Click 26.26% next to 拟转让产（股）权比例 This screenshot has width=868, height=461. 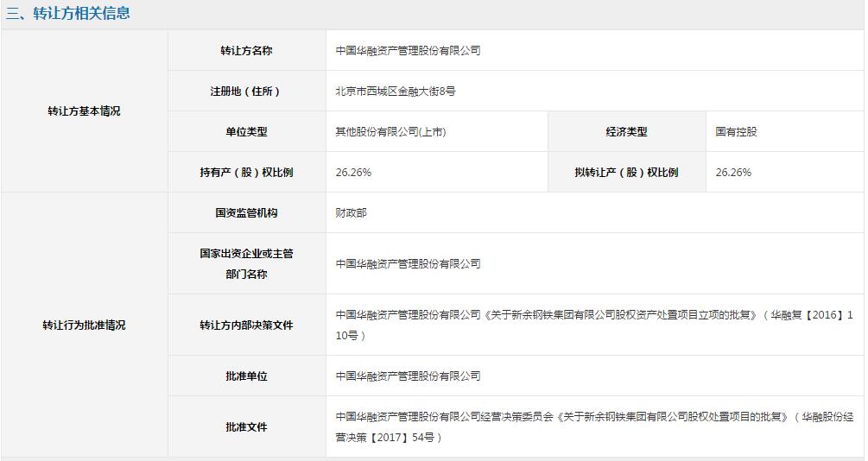click(733, 172)
